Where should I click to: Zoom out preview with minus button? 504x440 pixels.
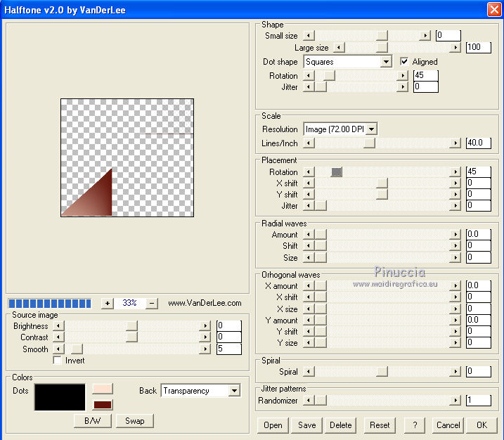tap(152, 303)
